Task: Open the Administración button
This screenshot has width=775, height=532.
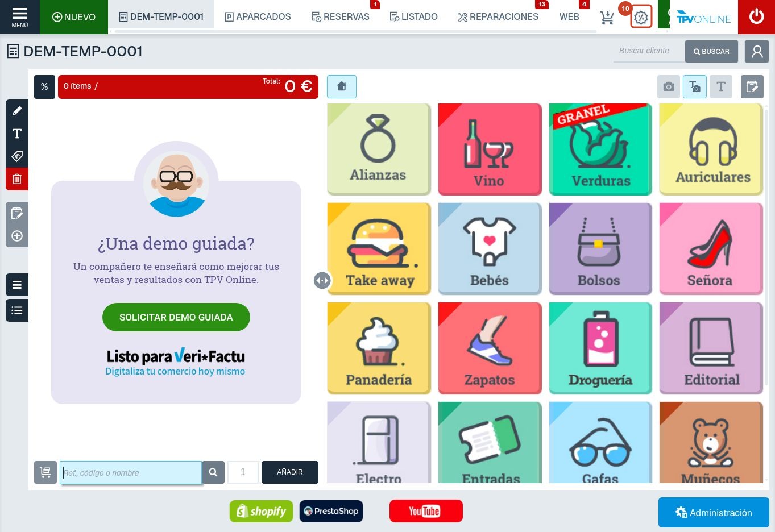Action: coord(714,513)
